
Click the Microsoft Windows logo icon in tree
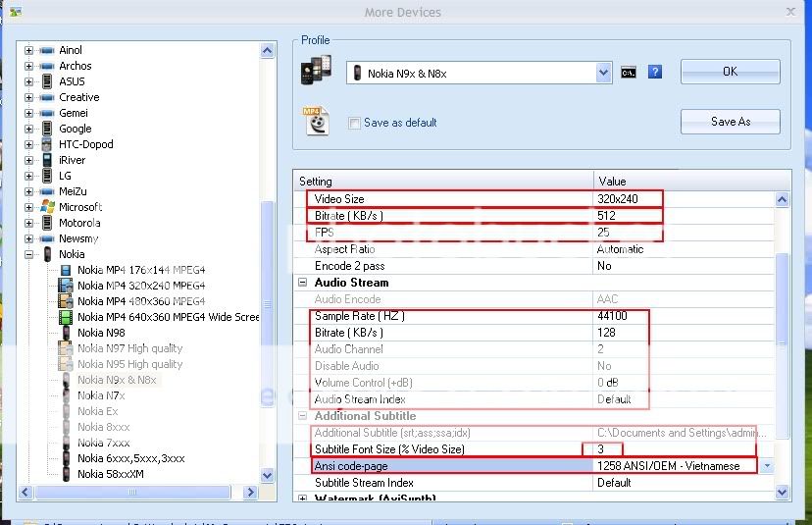pyautogui.click(x=46, y=207)
